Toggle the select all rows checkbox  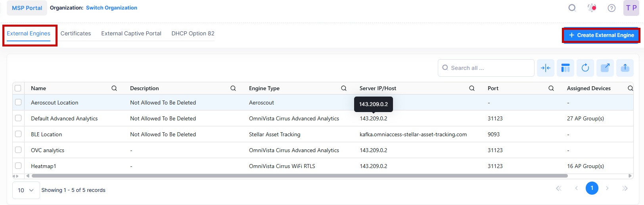pyautogui.click(x=18, y=88)
